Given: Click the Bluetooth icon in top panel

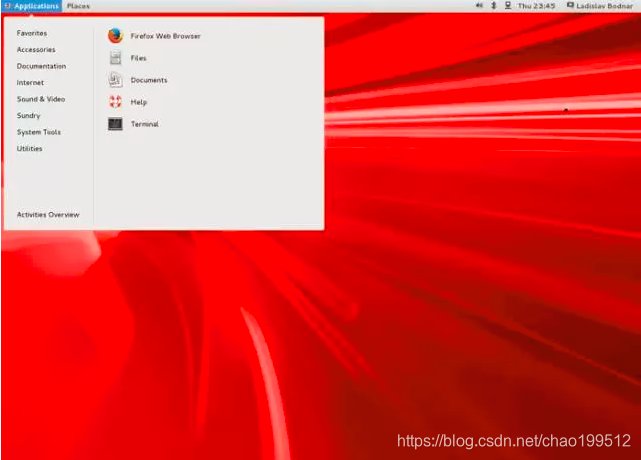Looking at the screenshot, I should point(494,6).
